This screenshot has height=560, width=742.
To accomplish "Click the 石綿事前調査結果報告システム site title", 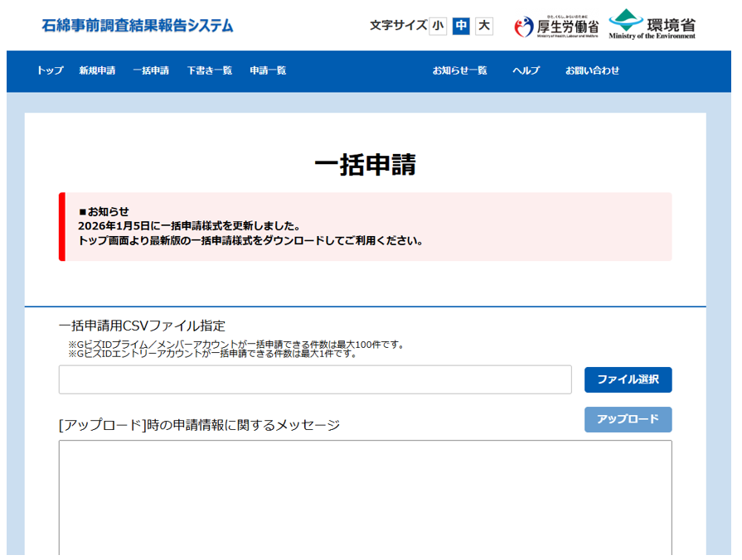I will tap(138, 26).
